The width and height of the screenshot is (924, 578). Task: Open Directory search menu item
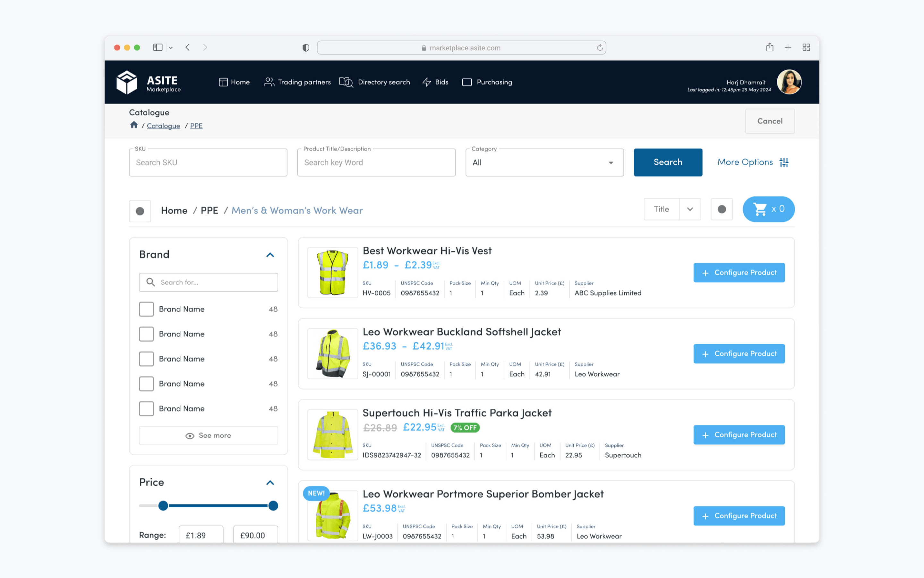click(x=374, y=82)
